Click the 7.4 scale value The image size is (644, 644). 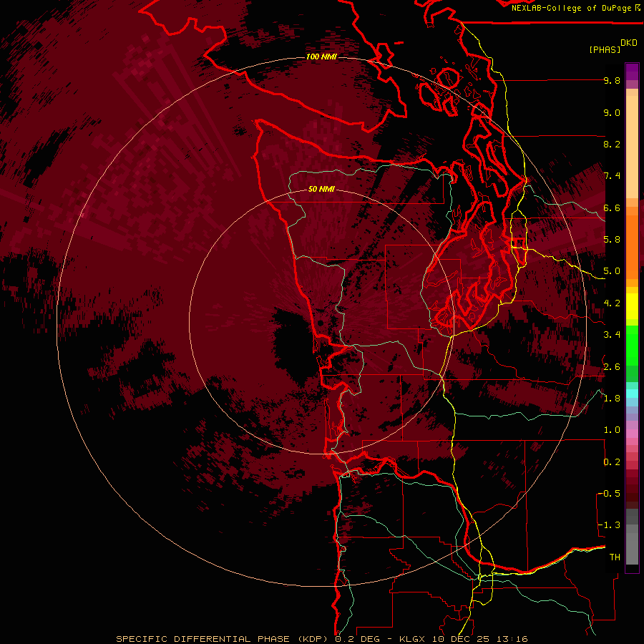click(612, 176)
